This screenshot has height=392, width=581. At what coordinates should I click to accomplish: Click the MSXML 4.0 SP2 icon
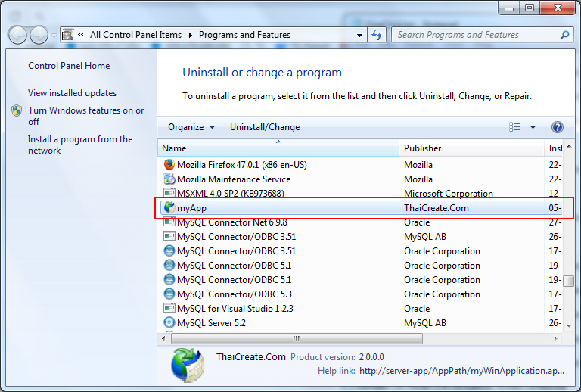(x=169, y=193)
